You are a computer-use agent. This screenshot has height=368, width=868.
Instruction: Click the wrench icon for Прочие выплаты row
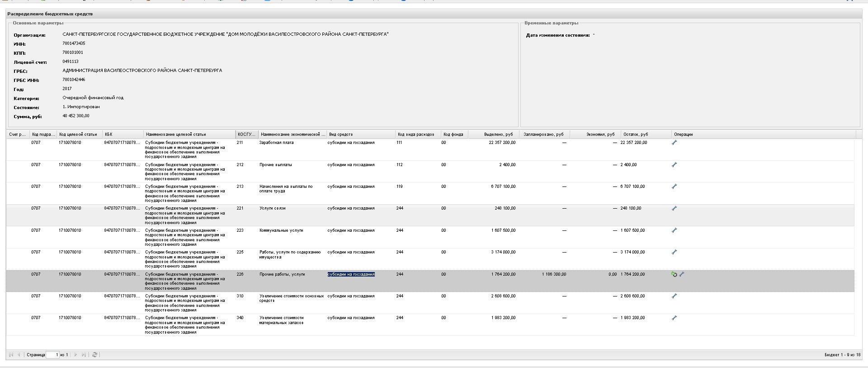(674, 165)
